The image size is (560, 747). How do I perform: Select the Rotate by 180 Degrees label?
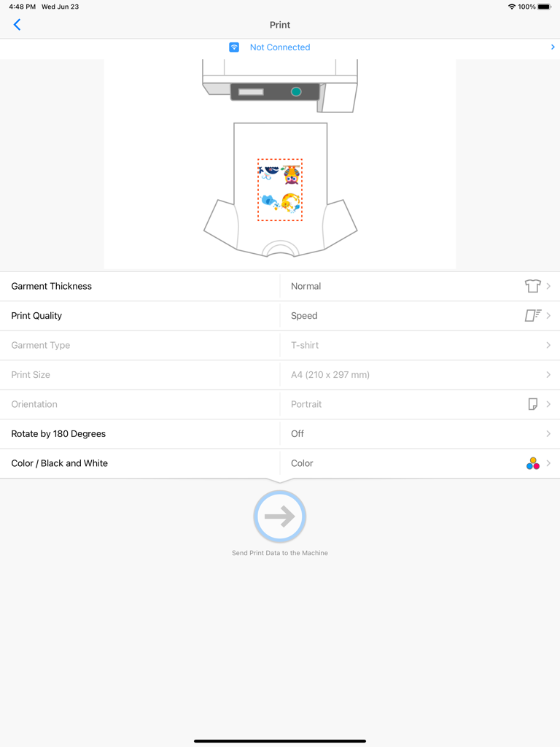(58, 433)
